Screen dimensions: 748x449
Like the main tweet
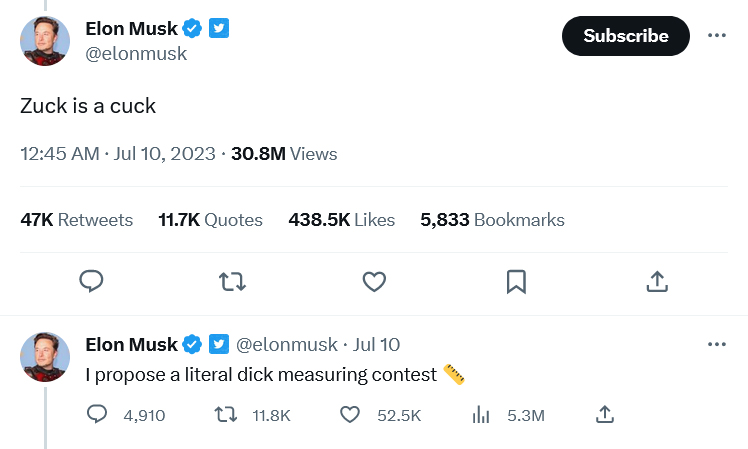click(374, 282)
